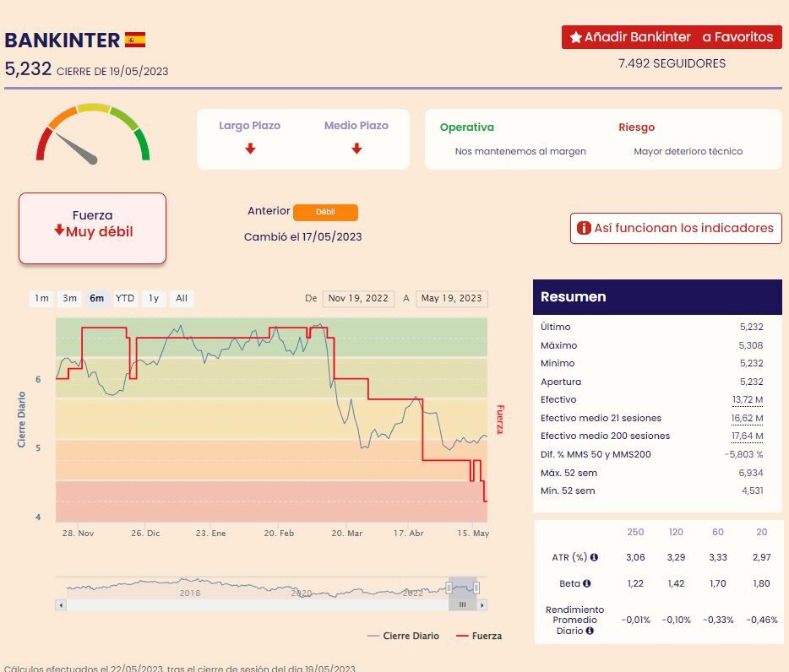Click the 250 column header
Screen dimensions: 789x672
[x=635, y=532]
